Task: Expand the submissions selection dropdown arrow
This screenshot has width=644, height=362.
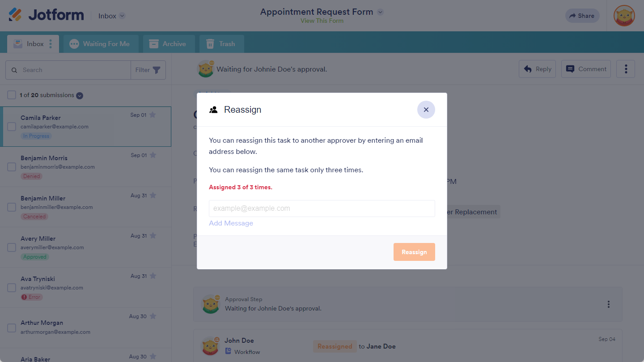Action: 80,95
